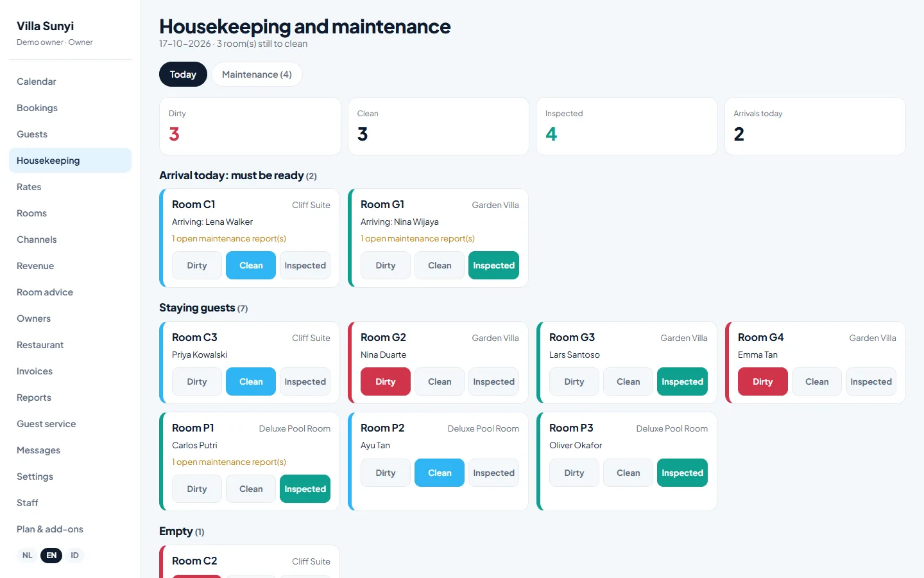
Task: Open Rooms in the sidebar
Action: [x=70, y=213]
